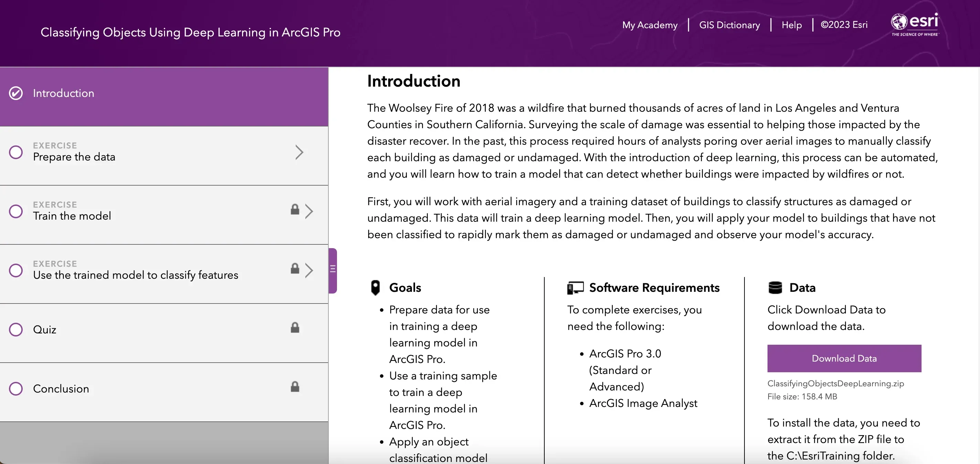Screen dimensions: 980x464
Task: Open the Conclusion section
Action: point(164,392)
